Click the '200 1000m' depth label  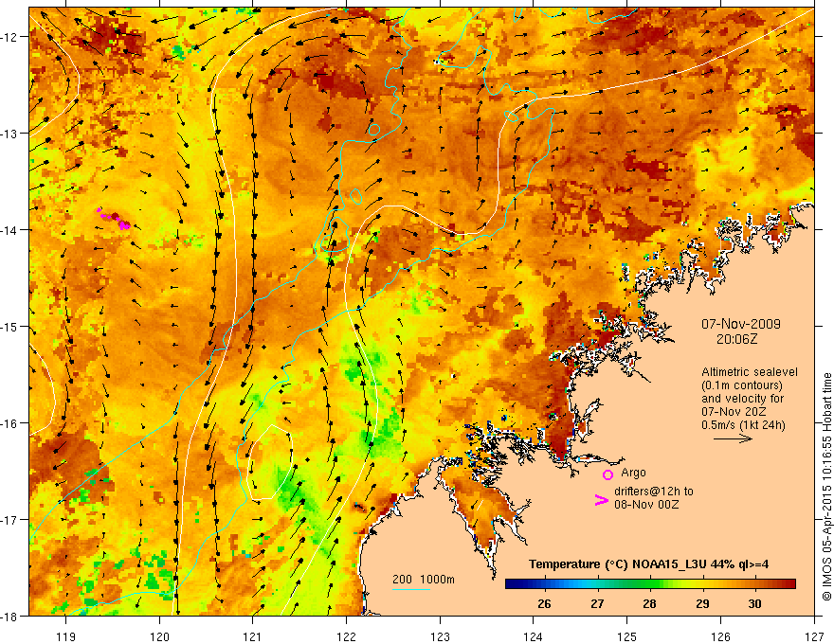[x=424, y=580]
